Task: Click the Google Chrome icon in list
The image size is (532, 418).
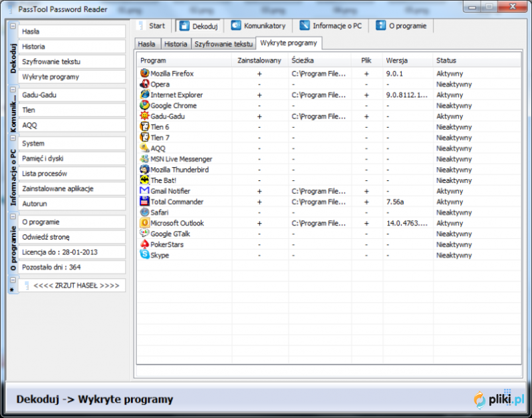Action: (144, 105)
